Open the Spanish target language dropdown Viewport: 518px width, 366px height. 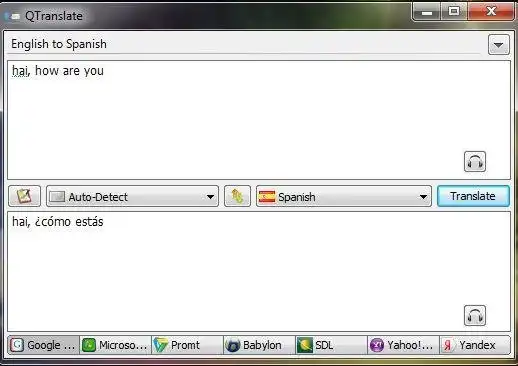click(x=344, y=196)
